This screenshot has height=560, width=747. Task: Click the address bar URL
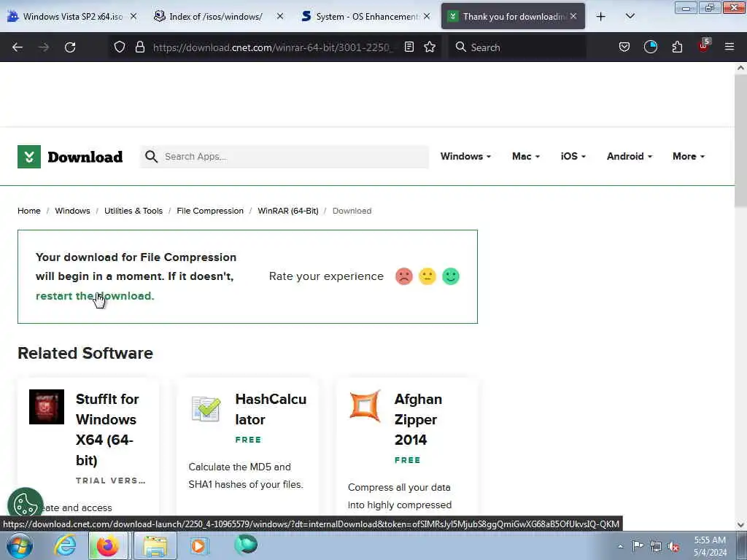[x=272, y=47]
